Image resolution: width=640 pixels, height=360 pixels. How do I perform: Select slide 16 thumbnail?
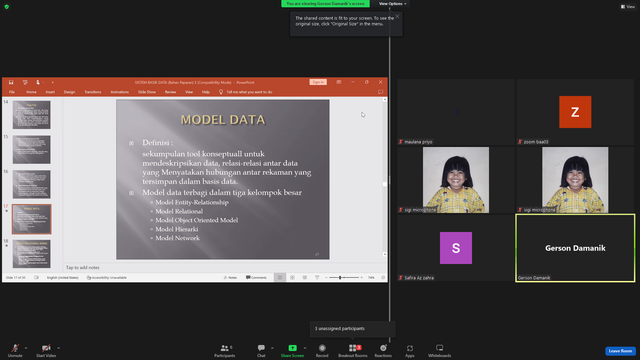pos(31,184)
